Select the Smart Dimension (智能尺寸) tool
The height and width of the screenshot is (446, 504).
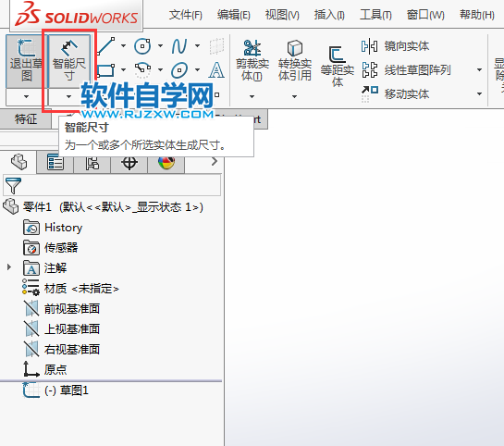69,61
